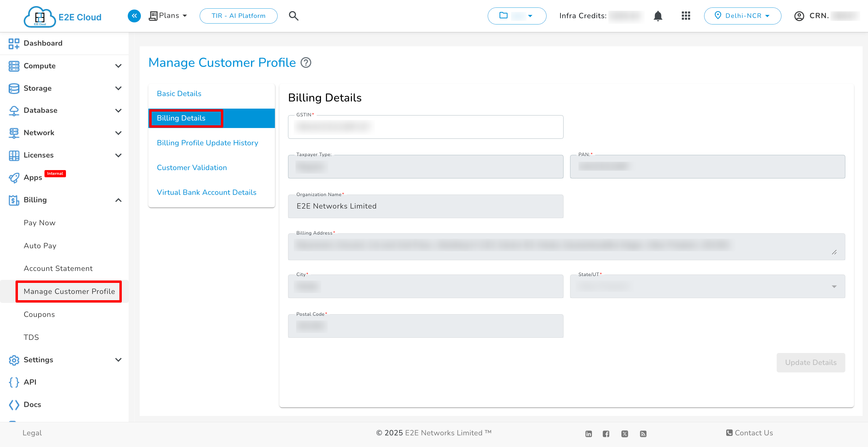Collapse sidebar with double-chevron button
Image resolution: width=868 pixels, height=447 pixels.
tap(134, 16)
